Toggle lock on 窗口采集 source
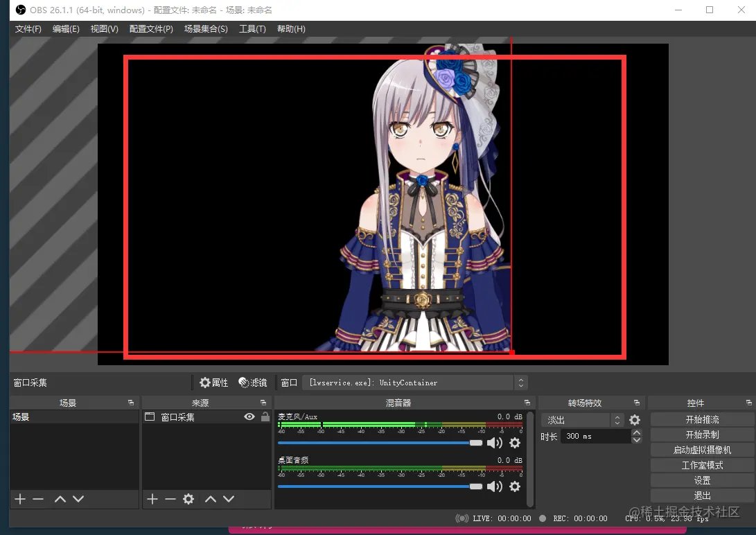The height and width of the screenshot is (535, 756). click(265, 417)
